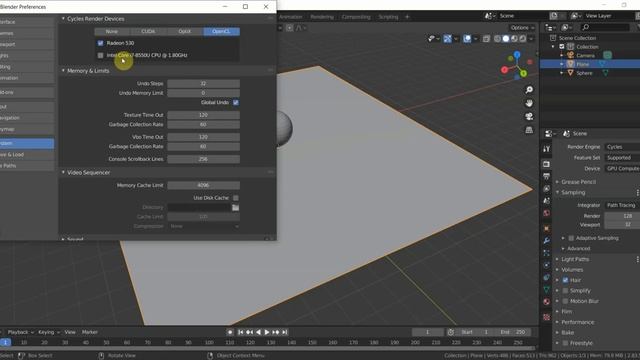
Task: Click the auto keying record button
Action: tap(230, 332)
